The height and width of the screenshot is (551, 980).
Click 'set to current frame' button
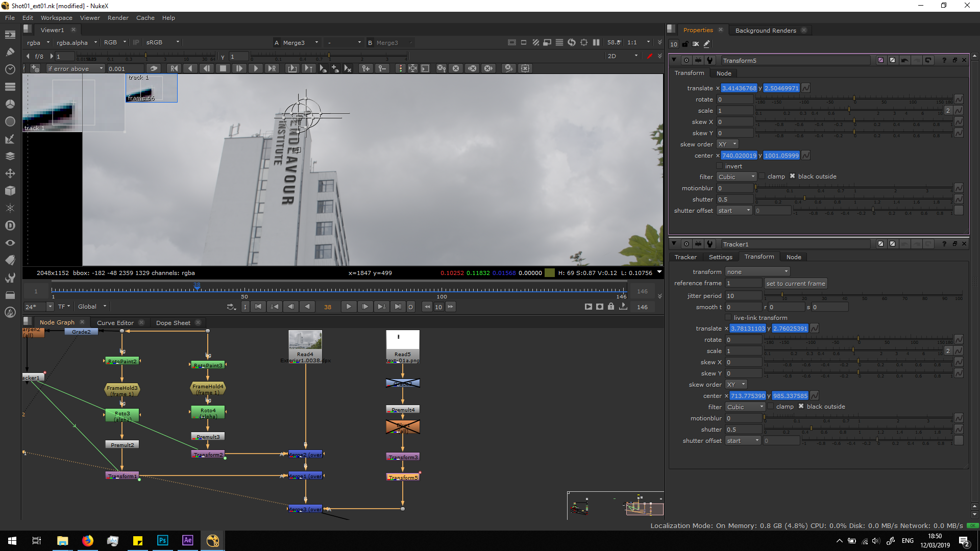tap(795, 284)
